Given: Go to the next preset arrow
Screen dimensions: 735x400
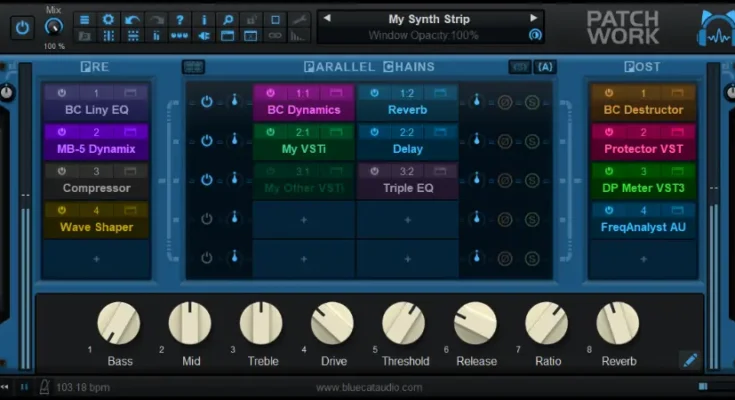Looking at the screenshot, I should click(535, 19).
